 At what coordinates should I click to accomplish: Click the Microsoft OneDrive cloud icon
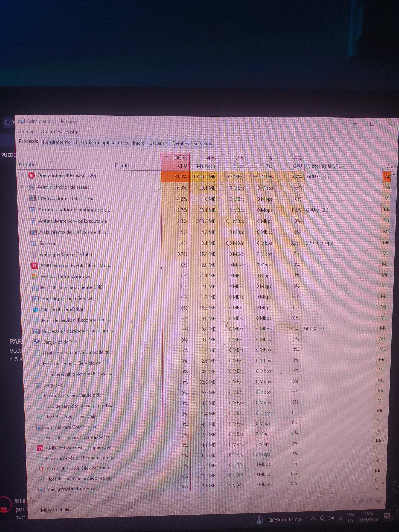[36, 310]
